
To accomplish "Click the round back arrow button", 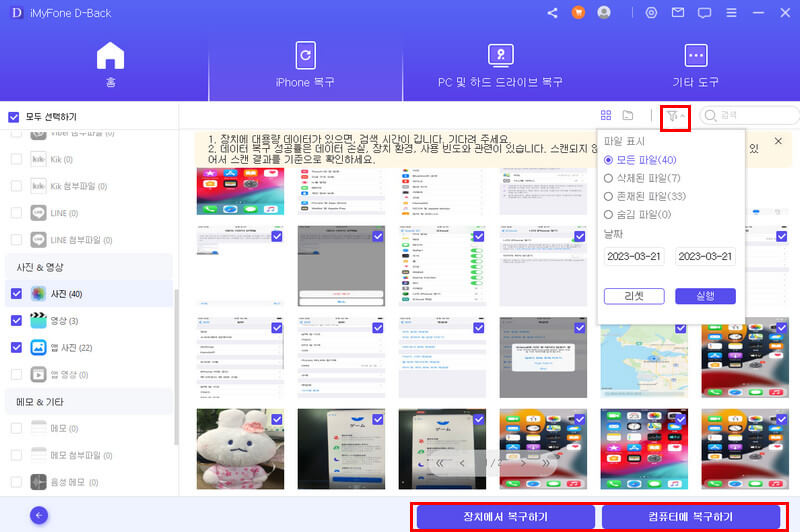I will (39, 515).
